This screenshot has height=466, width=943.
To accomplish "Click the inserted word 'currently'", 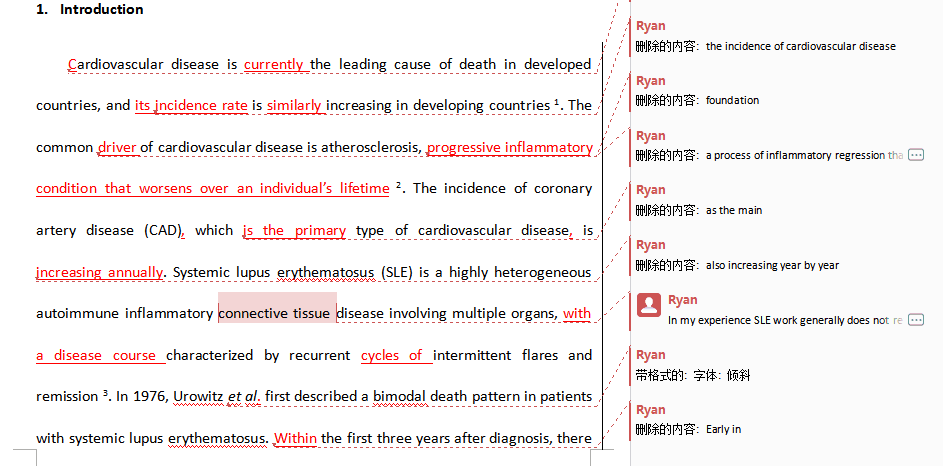I will [x=276, y=64].
